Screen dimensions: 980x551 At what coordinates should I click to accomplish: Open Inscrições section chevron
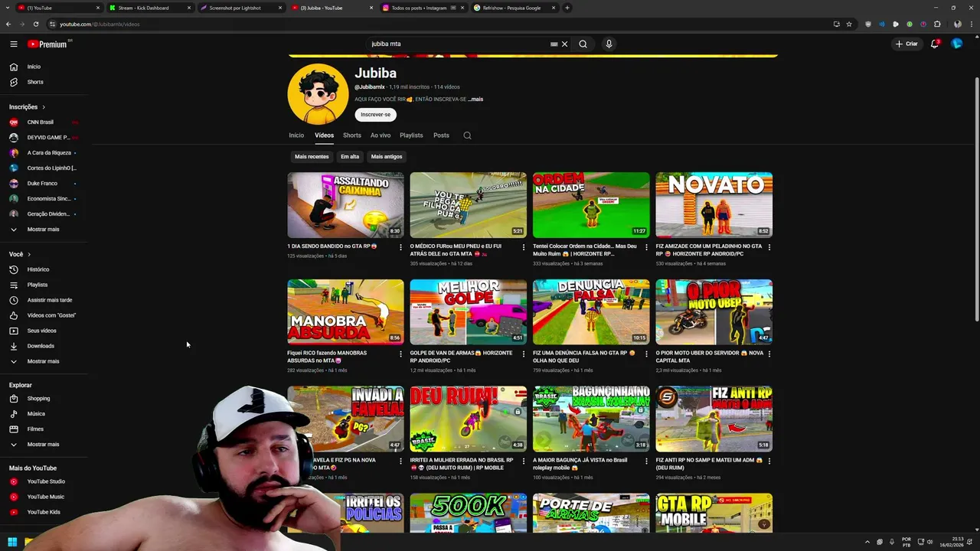[x=44, y=107]
